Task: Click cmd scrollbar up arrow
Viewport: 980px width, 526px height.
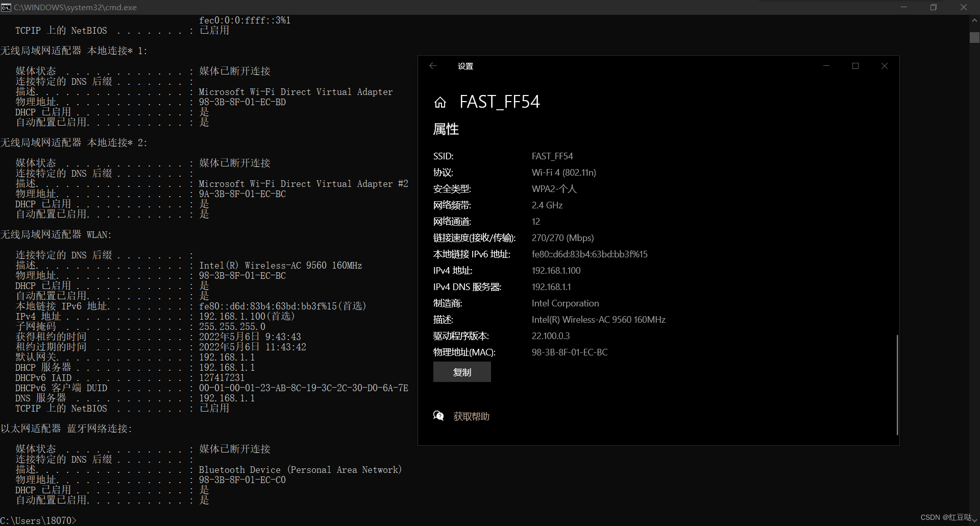Action: [974, 20]
